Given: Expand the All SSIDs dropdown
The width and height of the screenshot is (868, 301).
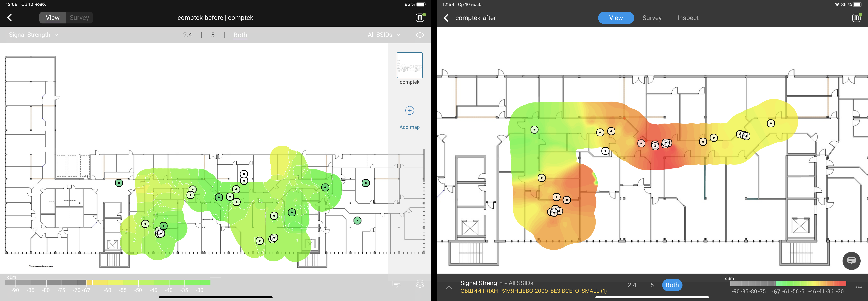Looking at the screenshot, I should tap(384, 35).
